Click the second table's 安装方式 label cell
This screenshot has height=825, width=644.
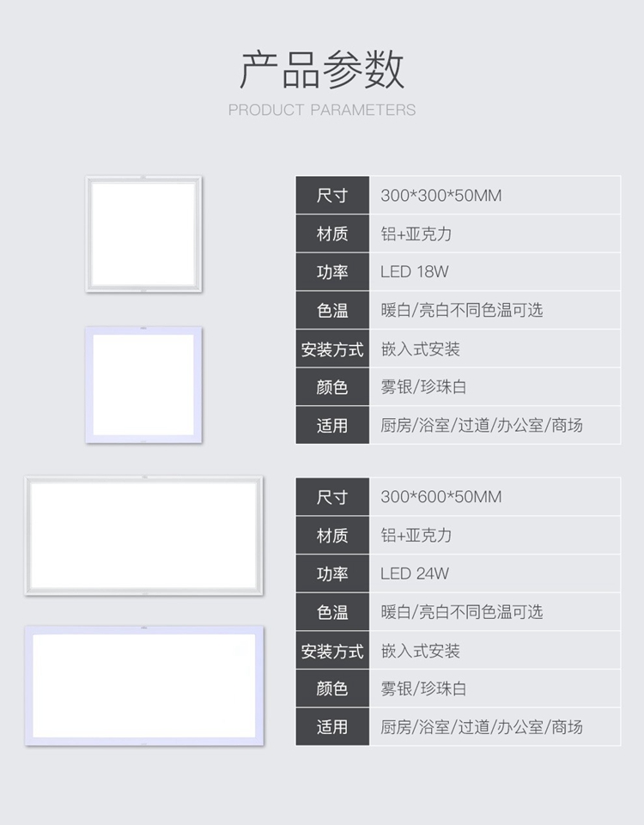[x=332, y=651]
